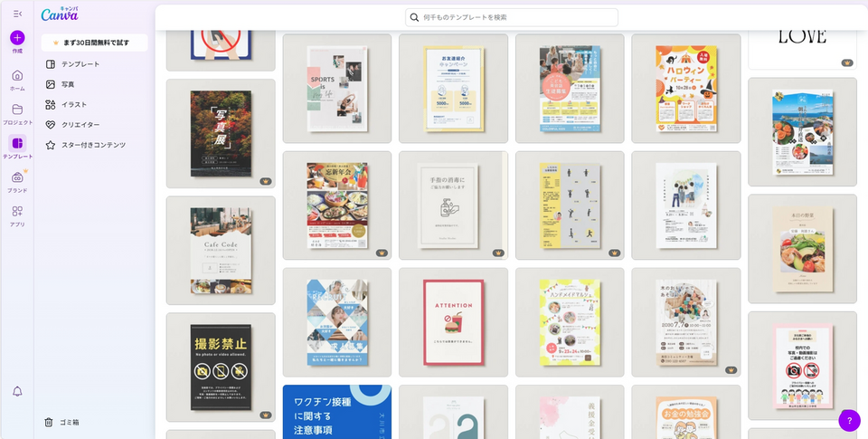
Task: Click the template search field
Action: [x=512, y=17]
